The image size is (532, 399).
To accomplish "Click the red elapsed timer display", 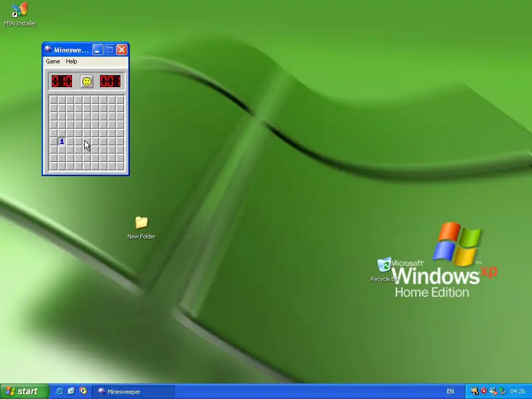I will (x=110, y=82).
